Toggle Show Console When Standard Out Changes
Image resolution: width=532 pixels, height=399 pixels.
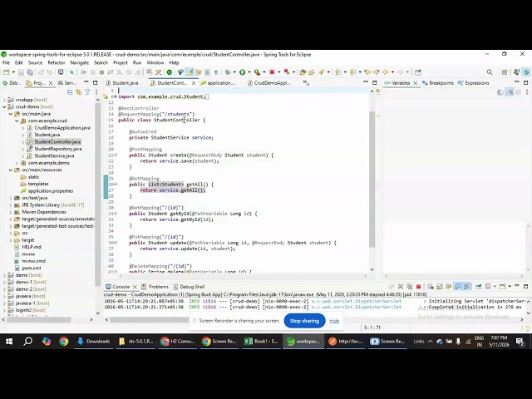[458, 287]
